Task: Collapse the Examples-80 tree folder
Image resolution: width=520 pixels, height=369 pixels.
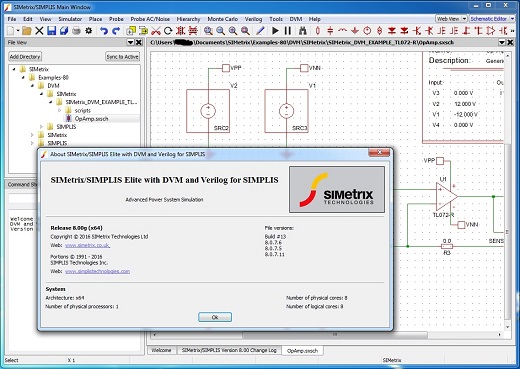Action: coord(23,77)
